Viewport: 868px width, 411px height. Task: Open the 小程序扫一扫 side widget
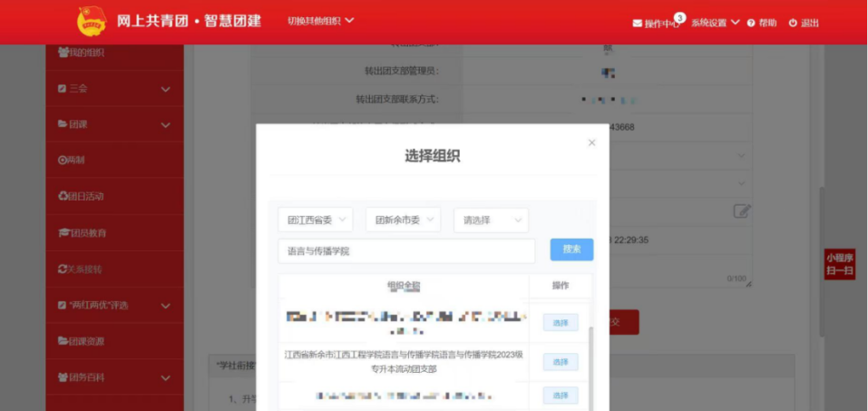coord(839,264)
